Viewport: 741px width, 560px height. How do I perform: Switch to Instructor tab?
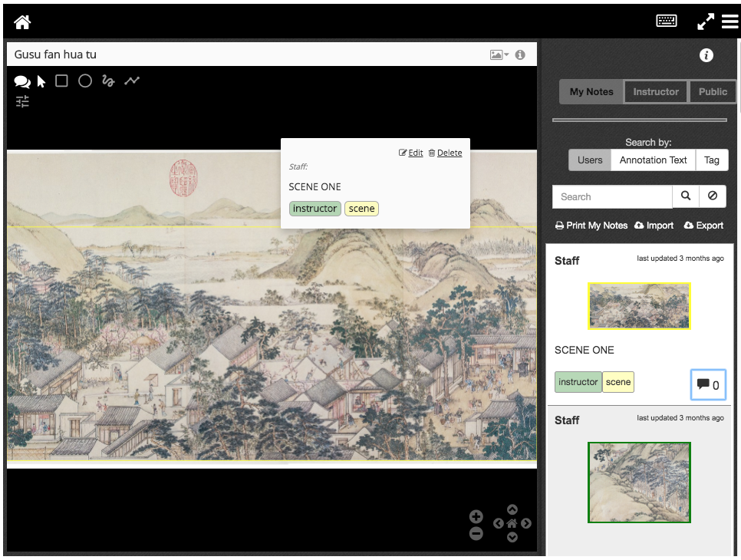coord(656,92)
